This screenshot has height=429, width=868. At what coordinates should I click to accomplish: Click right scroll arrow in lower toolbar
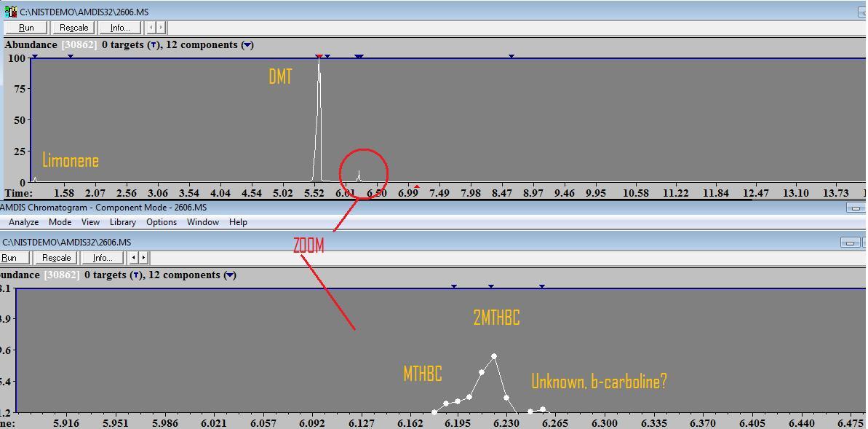[x=143, y=258]
